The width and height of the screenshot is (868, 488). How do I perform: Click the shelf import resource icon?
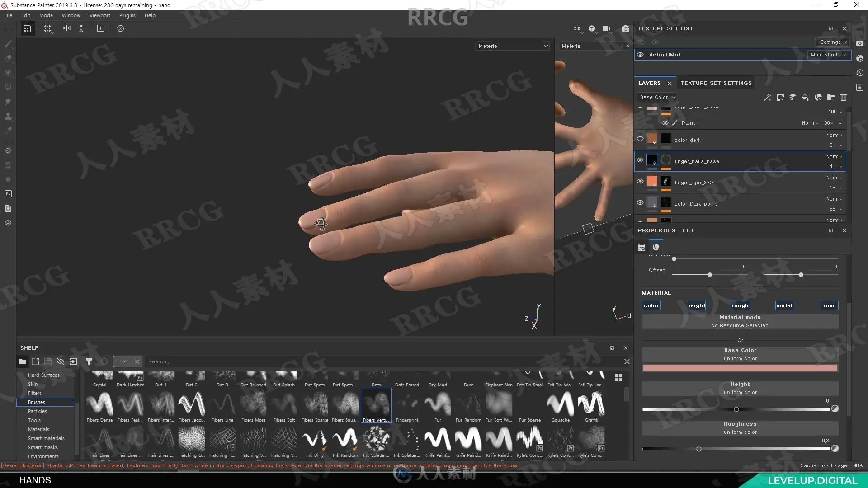tap(73, 361)
